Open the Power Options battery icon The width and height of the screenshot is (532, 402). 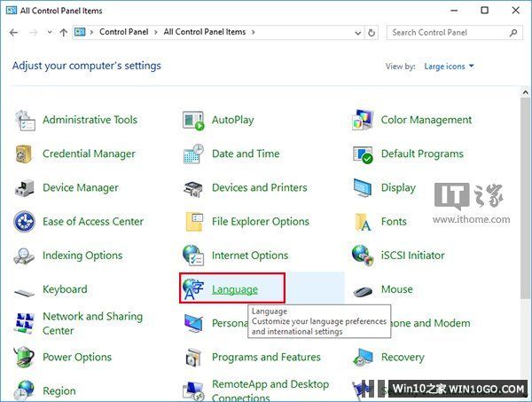point(24,357)
